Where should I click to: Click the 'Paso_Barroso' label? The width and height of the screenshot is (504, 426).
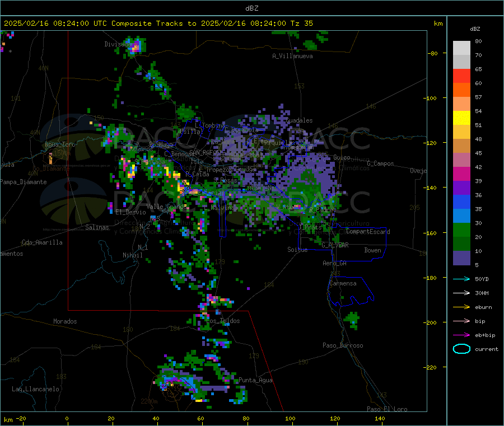coord(343,345)
